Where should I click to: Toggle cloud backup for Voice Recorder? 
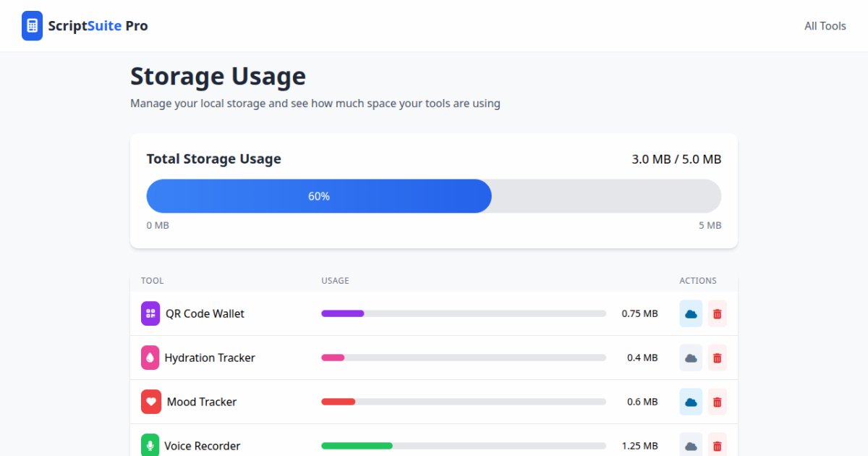tap(691, 445)
